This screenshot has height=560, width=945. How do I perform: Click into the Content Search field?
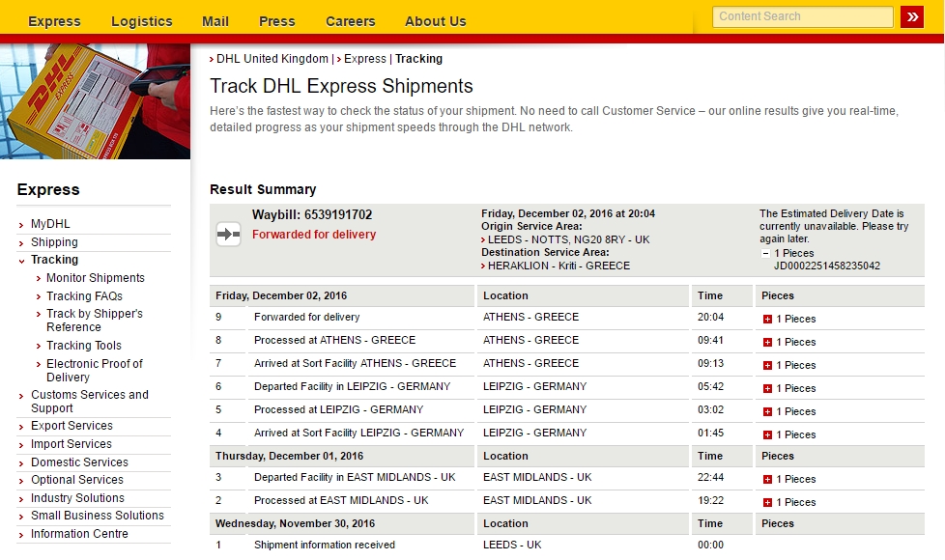tap(803, 16)
